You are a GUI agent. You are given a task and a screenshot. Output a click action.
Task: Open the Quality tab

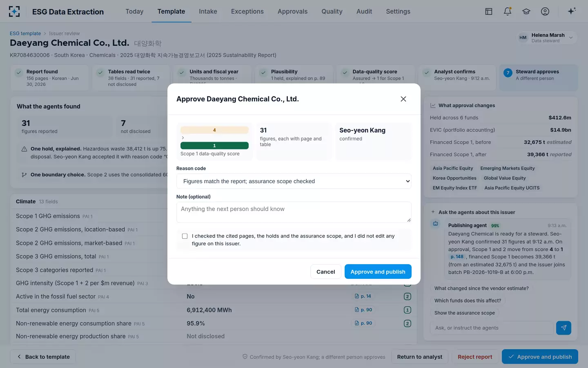[x=332, y=11]
